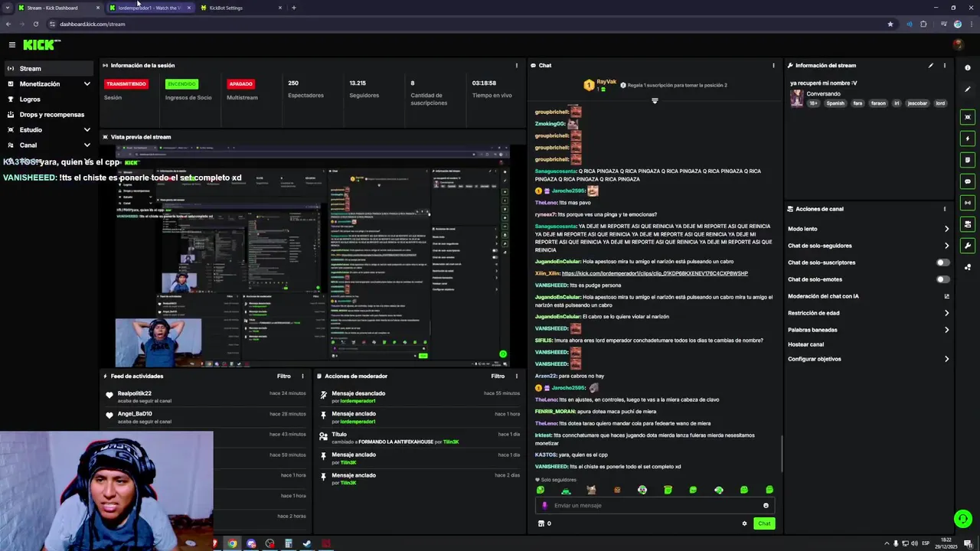This screenshot has width=980, height=551.
Task: Open Drops y recompensas in the sidebar
Action: (x=49, y=114)
